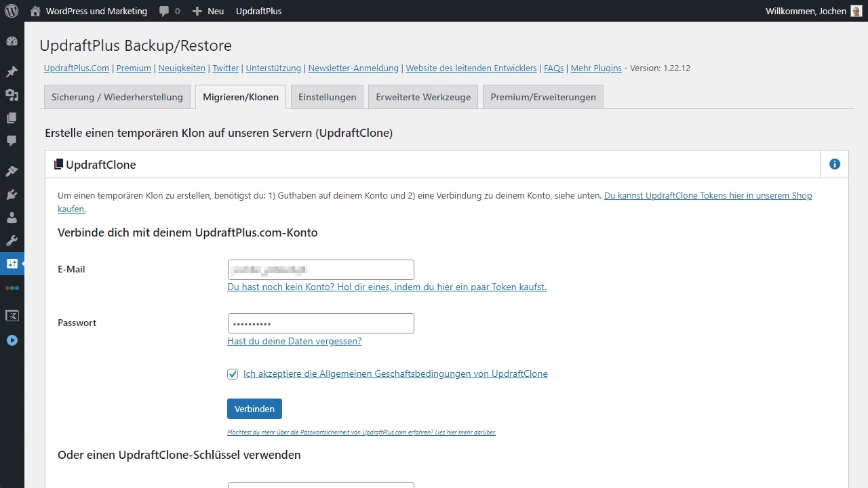Viewport: 868px width, 488px height.
Task: Click the UpdraftClone info icon
Action: tap(835, 164)
